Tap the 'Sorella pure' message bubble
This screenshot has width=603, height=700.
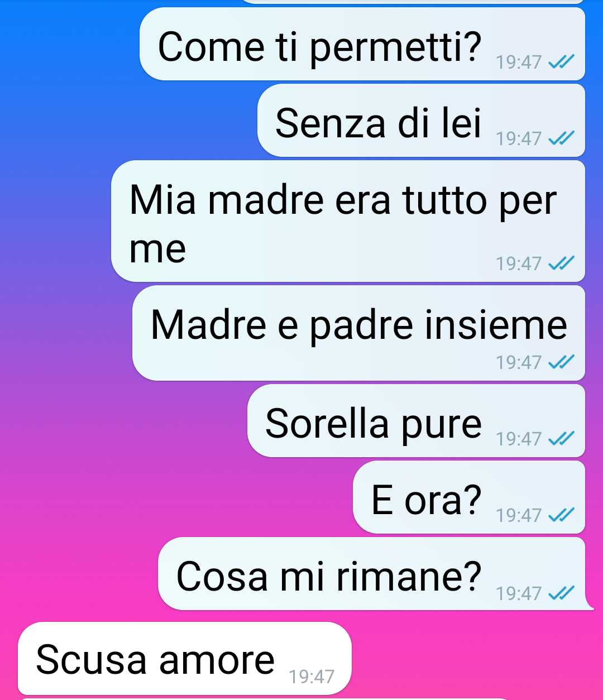pos(416,420)
